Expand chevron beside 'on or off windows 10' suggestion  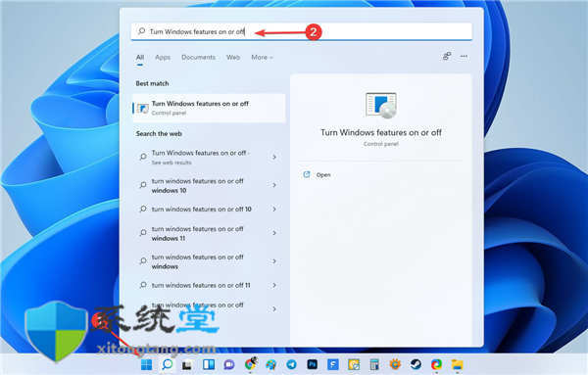coord(274,185)
